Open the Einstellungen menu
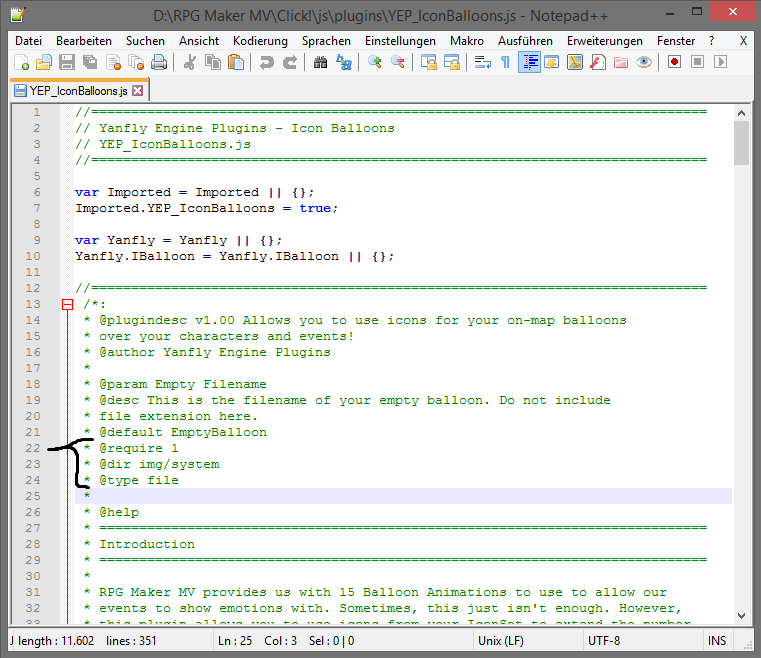 click(x=400, y=41)
